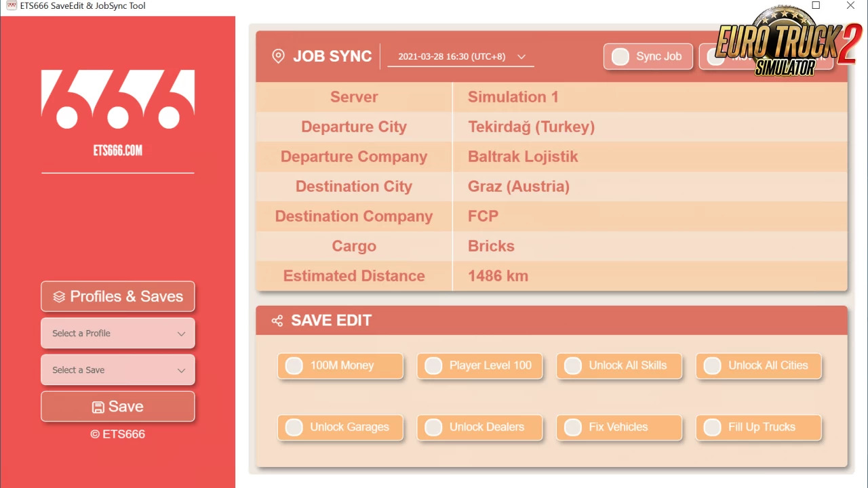Click the layers icon on Profiles & Saves

59,297
